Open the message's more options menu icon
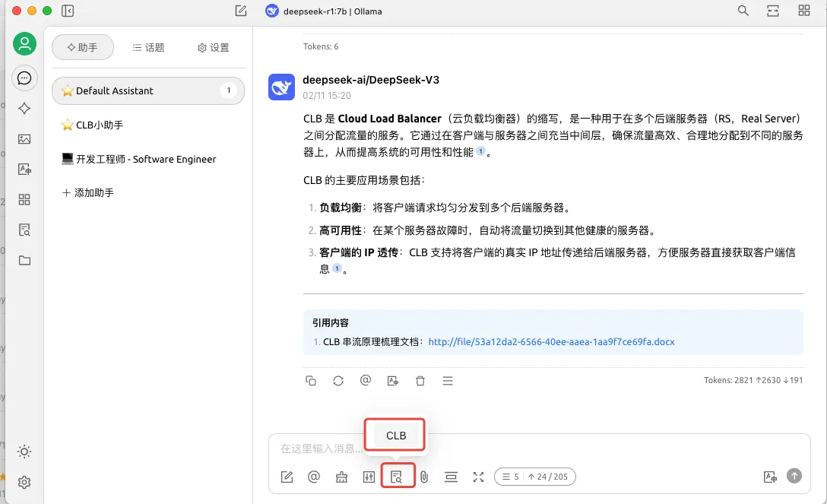This screenshot has width=827, height=504. click(448, 381)
